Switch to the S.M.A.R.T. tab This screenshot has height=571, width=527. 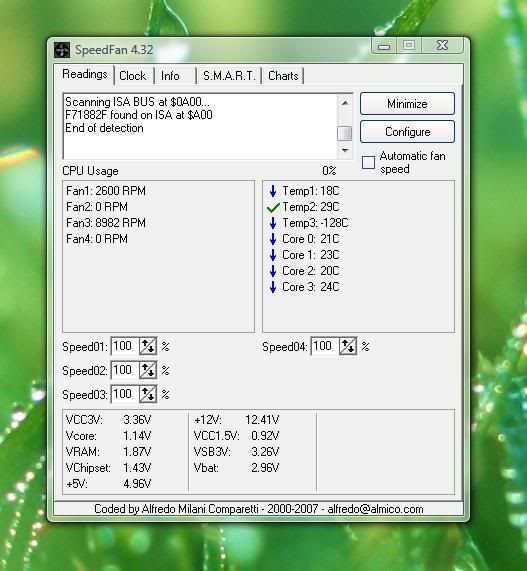pos(229,76)
